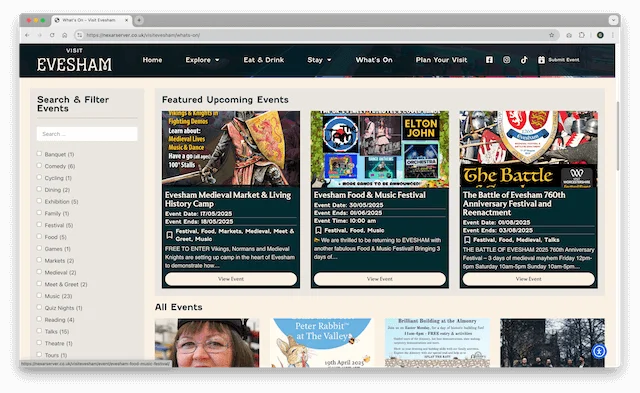Open the Instagram icon in the header
Image resolution: width=640 pixels, height=393 pixels.
507,60
